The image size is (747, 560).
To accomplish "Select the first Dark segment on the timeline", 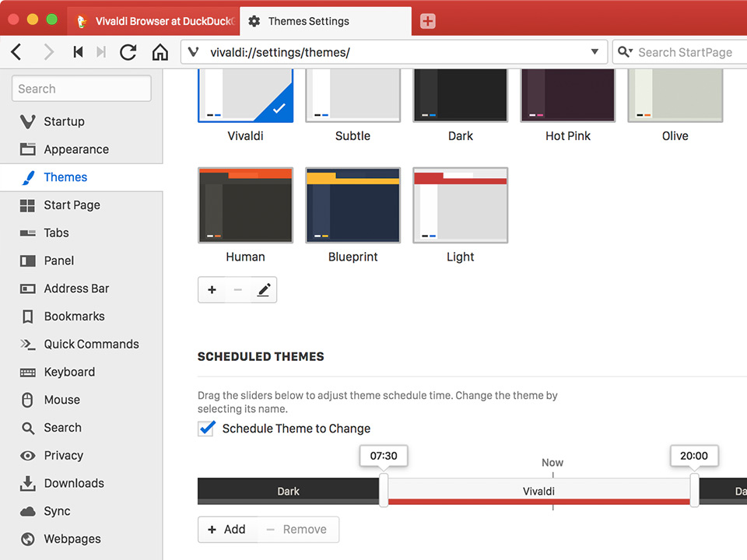I will pos(288,491).
